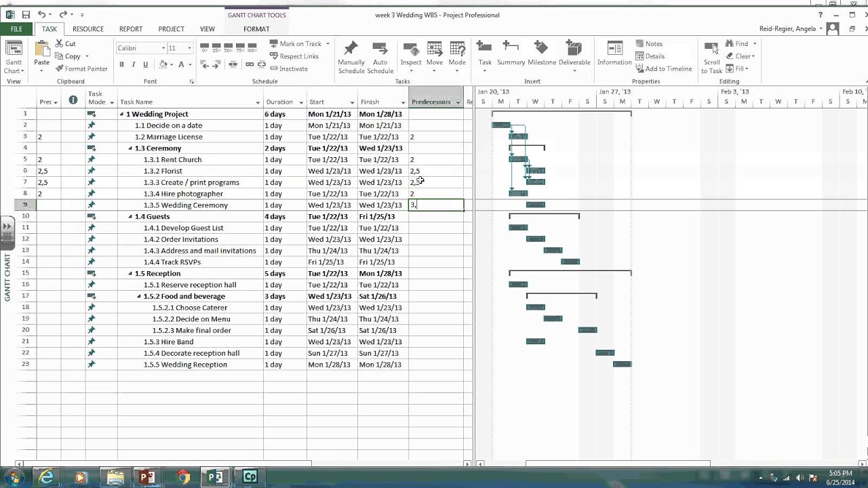Set task to Manually Schedule
868x488 pixels.
(x=351, y=57)
